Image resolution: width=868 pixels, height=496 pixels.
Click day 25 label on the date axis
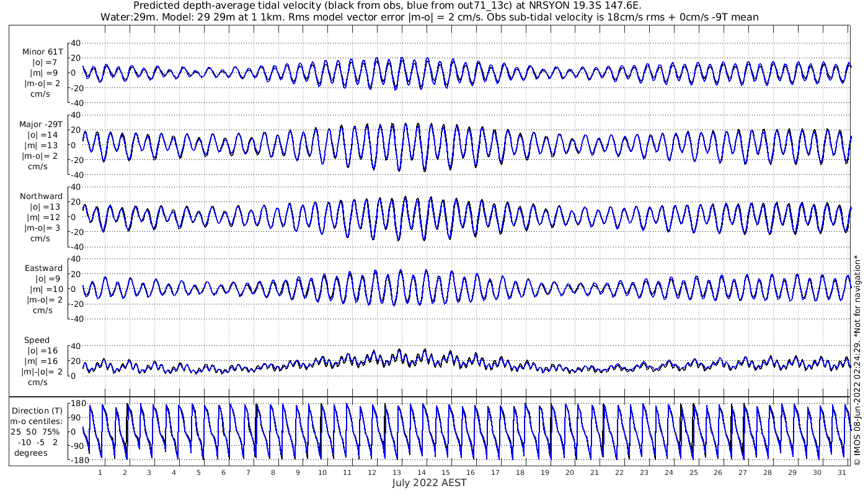point(693,472)
